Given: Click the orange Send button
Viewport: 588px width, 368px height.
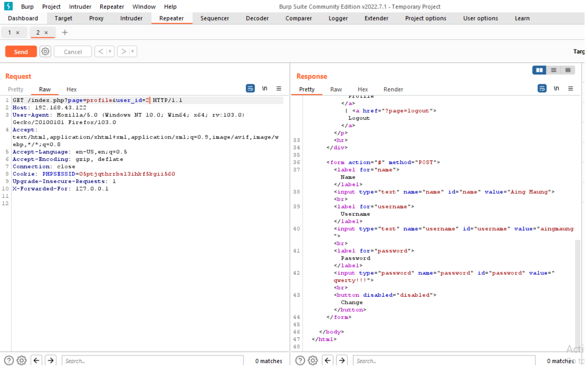Looking at the screenshot, I should click(21, 52).
